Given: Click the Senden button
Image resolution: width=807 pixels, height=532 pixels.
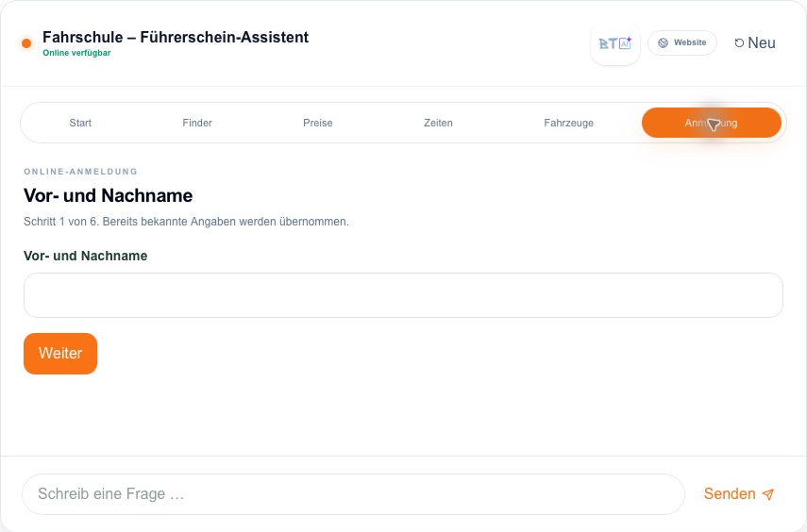Looking at the screenshot, I should pos(738,494).
